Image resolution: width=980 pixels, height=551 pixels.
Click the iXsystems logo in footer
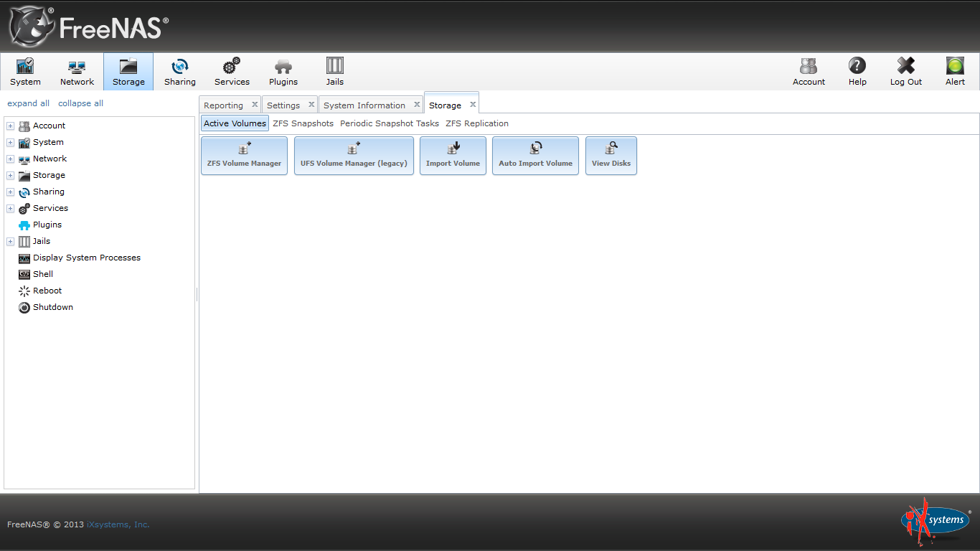click(936, 522)
